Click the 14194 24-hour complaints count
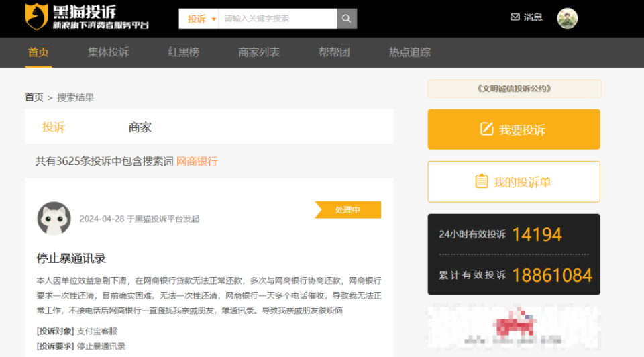 (537, 235)
